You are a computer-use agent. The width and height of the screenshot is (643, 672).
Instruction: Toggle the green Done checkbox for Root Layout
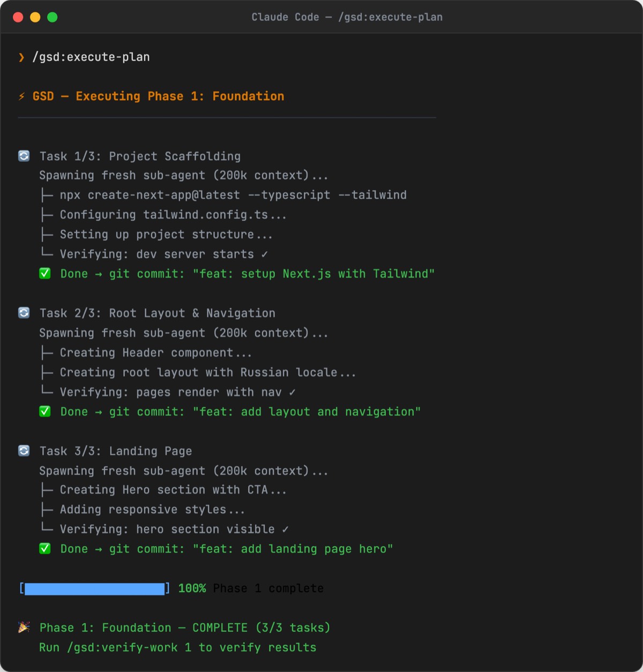[x=45, y=412]
